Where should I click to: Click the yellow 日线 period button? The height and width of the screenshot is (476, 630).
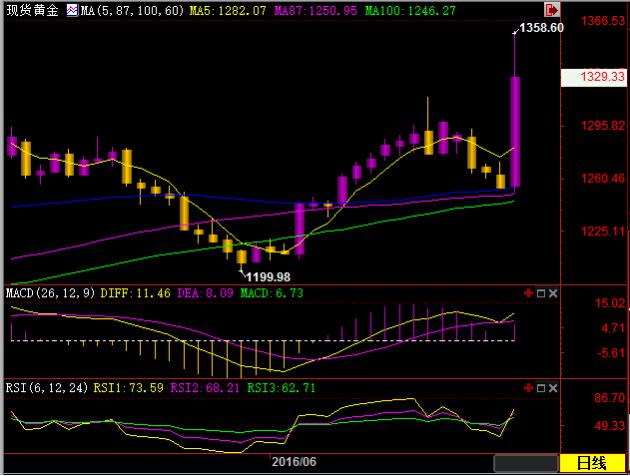click(x=592, y=463)
